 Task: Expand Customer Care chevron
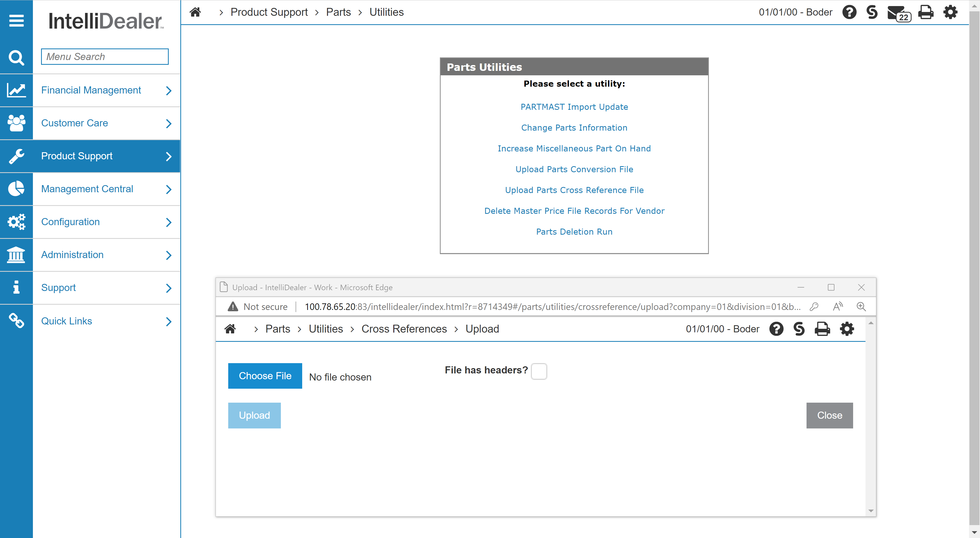pos(169,124)
